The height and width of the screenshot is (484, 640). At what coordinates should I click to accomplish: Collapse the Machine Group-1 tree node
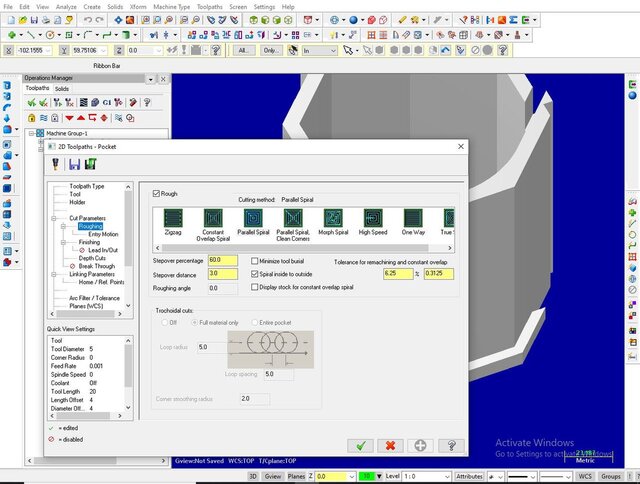[31, 133]
